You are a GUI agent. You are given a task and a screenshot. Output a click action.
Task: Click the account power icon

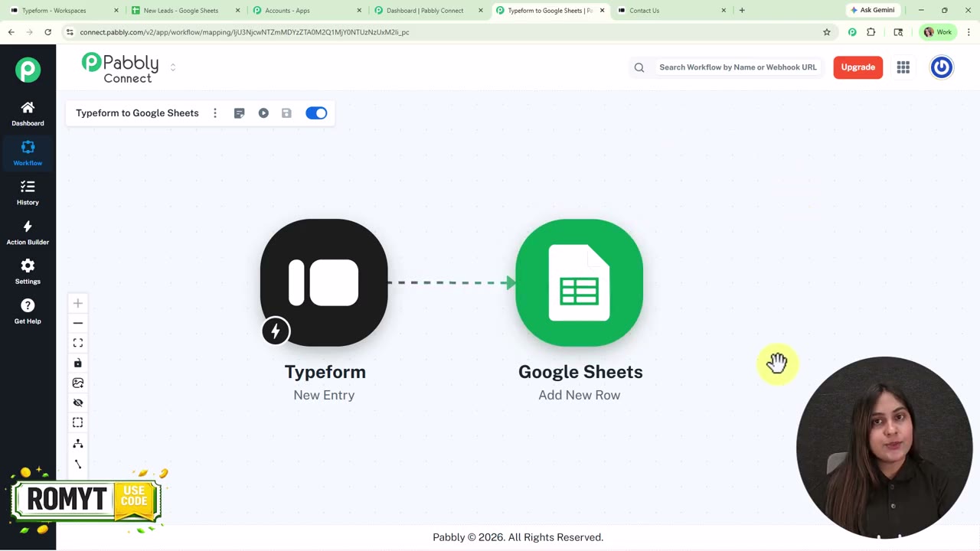(942, 67)
